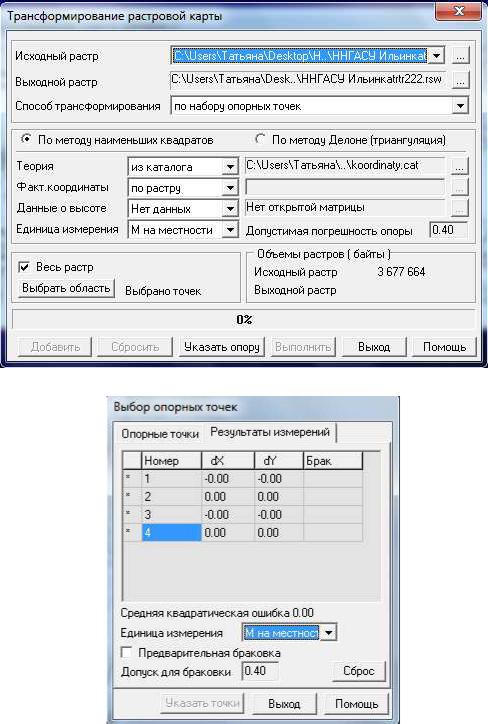The height and width of the screenshot is (724, 488).
Task: Open the Единица измерения dropdown in the transform dialog
Action: click(229, 229)
